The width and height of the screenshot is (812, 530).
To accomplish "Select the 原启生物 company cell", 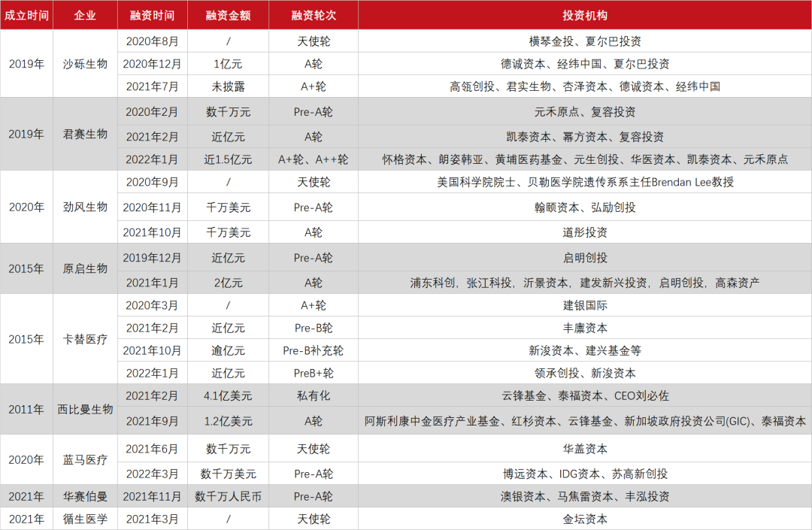I will tap(85, 268).
